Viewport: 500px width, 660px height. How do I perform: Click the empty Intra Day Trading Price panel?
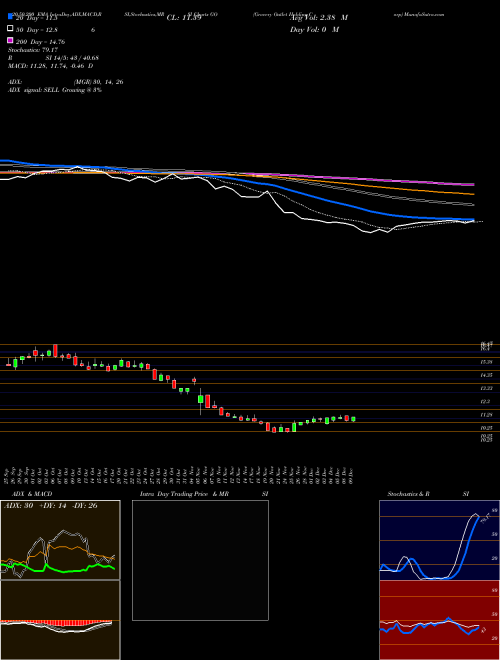tap(200, 560)
